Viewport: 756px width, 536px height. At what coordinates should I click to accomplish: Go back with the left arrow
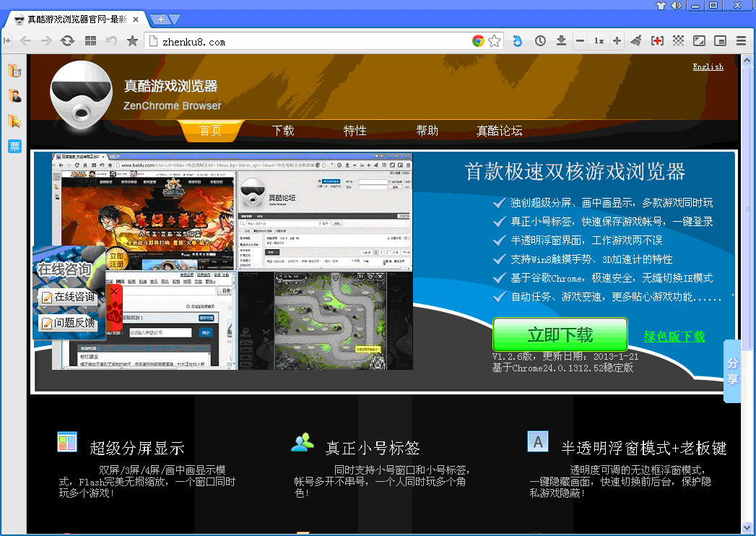coord(25,41)
